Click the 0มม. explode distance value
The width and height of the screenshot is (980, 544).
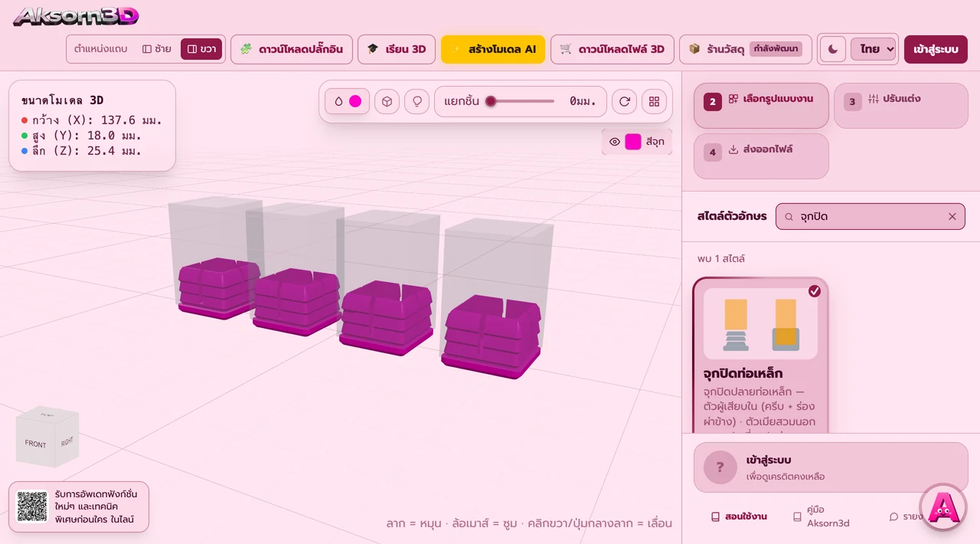click(x=583, y=101)
